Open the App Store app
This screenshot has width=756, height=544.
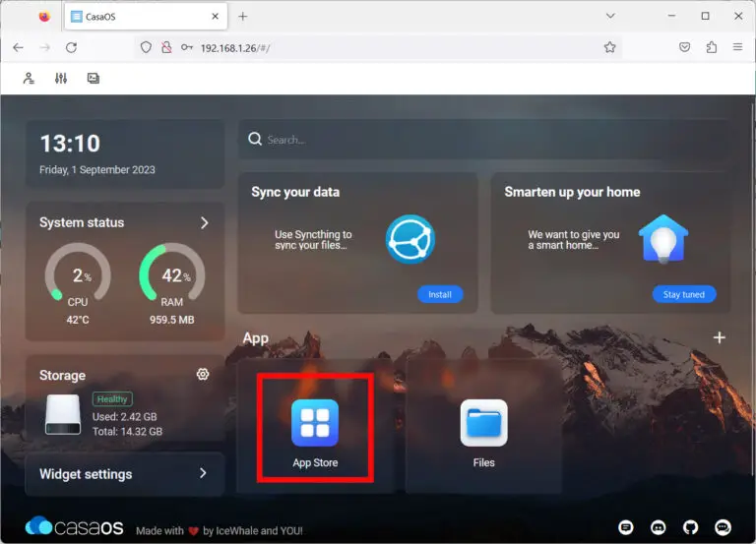(314, 424)
